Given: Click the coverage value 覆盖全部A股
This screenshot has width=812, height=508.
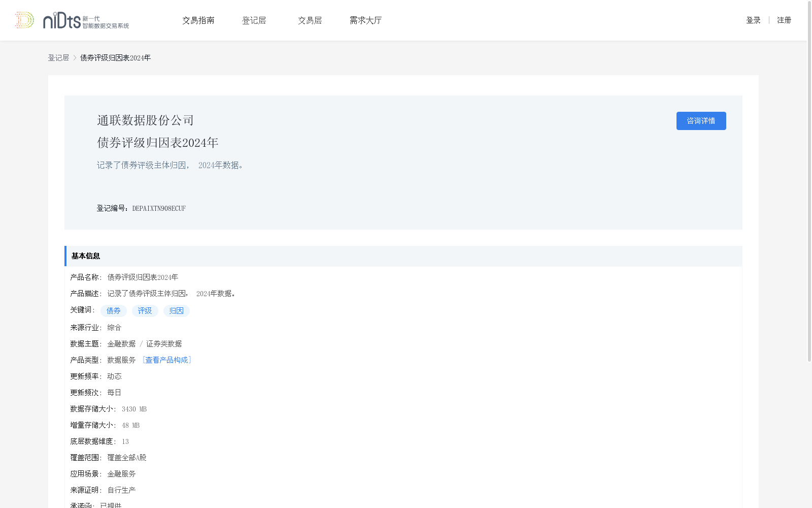Looking at the screenshot, I should tap(127, 458).
